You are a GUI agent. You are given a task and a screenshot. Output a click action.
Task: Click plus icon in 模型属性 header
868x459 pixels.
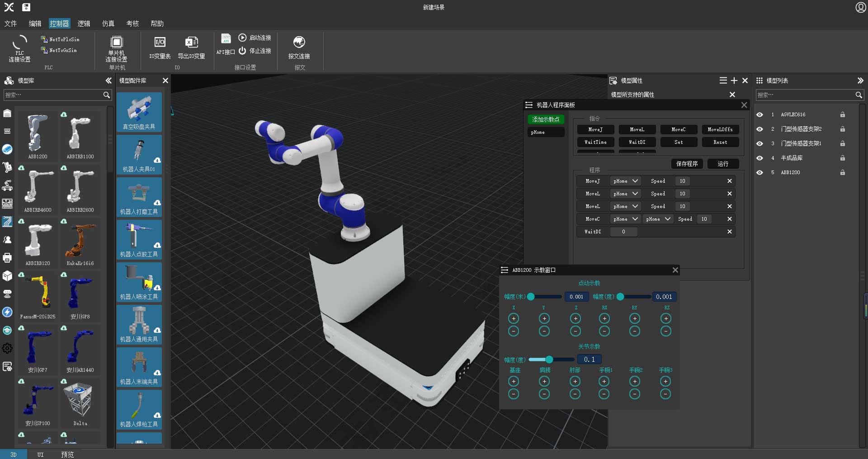[x=734, y=80]
